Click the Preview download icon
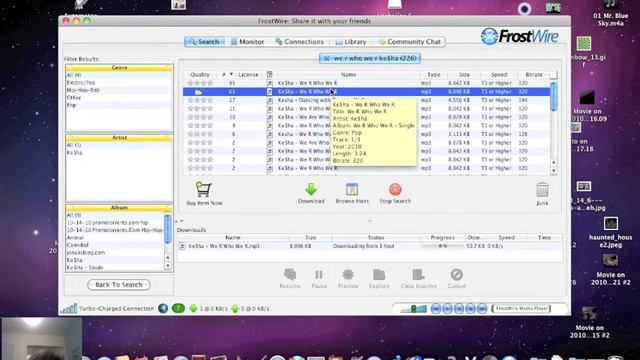 [x=348, y=275]
